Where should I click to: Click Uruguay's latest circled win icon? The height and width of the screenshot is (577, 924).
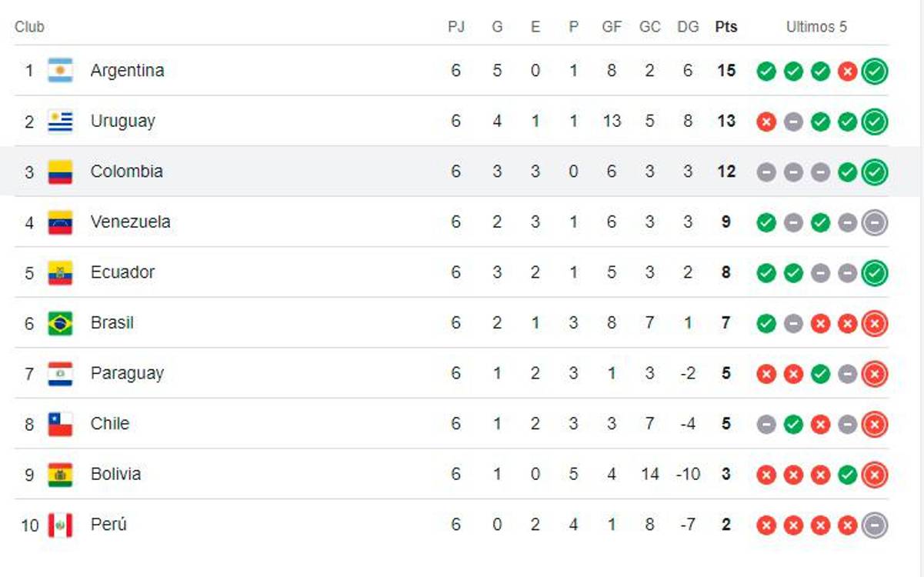click(875, 122)
